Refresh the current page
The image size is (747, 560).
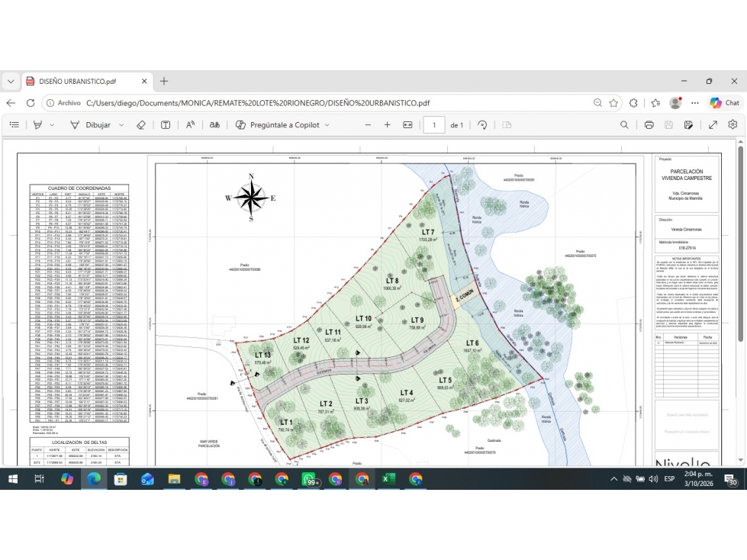(x=31, y=103)
